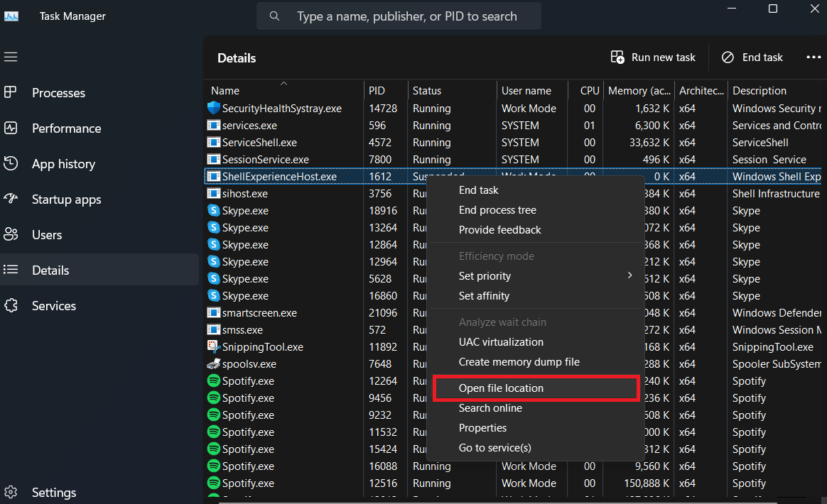Click the Run new task icon

pyautogui.click(x=617, y=57)
